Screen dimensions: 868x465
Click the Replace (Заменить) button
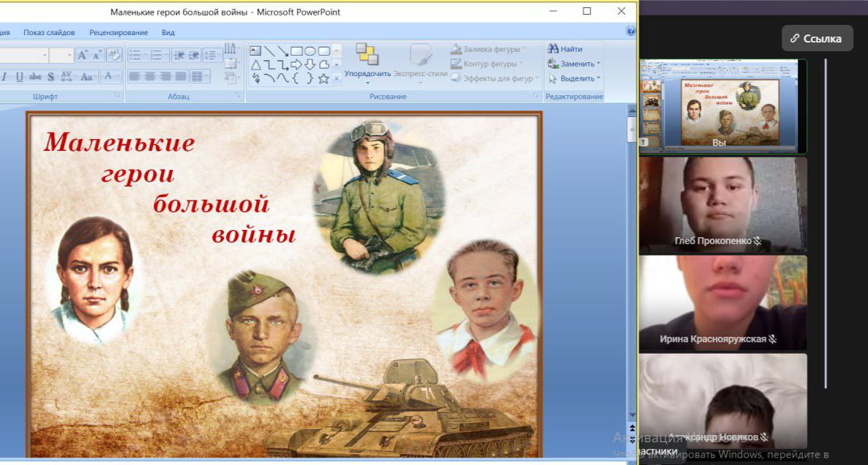point(574,64)
